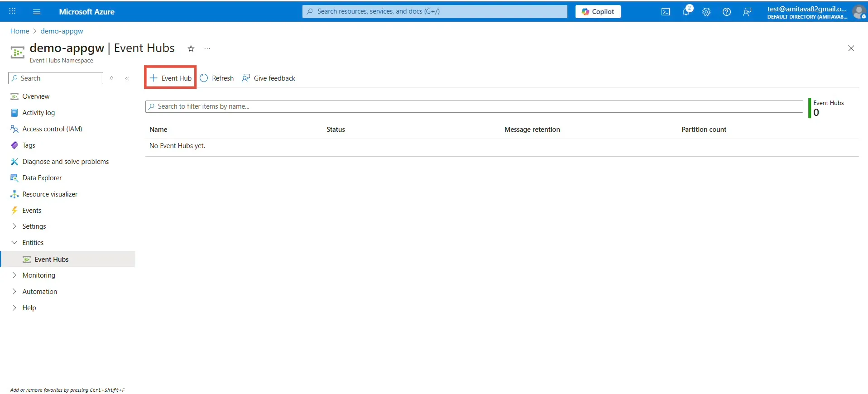Click the Event Hubs sidebar item icon
The height and width of the screenshot is (394, 868).
click(x=27, y=259)
